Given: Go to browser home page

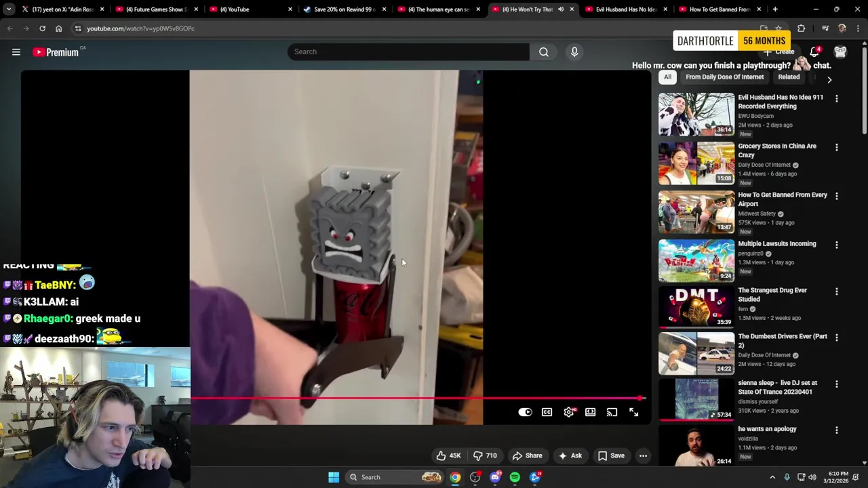Looking at the screenshot, I should click(x=58, y=28).
